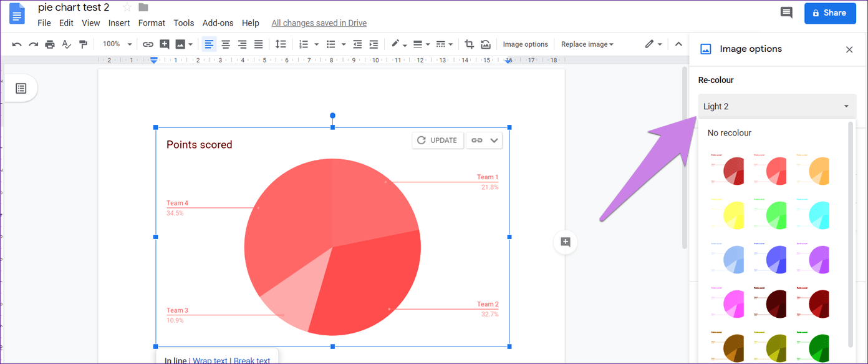
Task: Open the document outline panel
Action: pyautogui.click(x=21, y=89)
